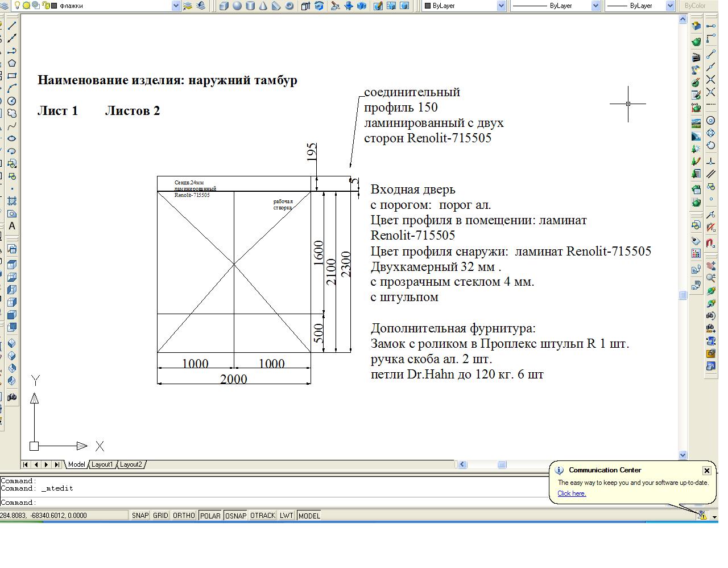Viewport: 728px width, 568px height.
Task: Click the Revision Cloud tool
Action: tap(12, 113)
